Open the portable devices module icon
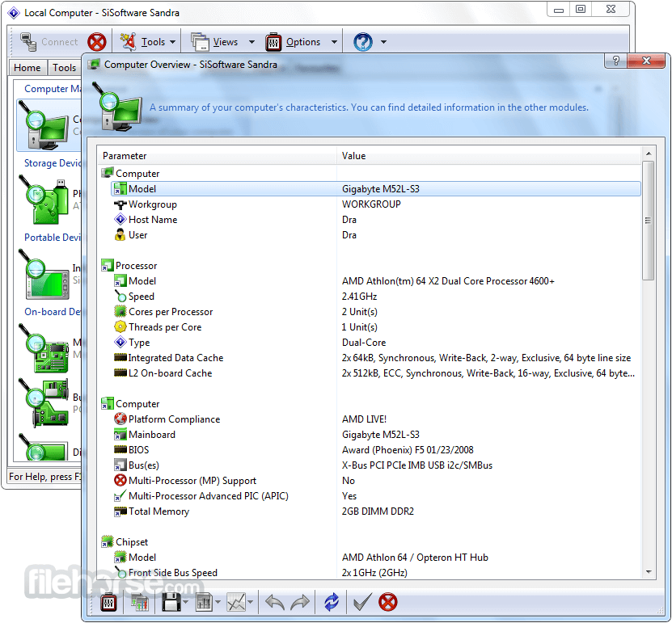The height and width of the screenshot is (623, 672). pos(44,274)
